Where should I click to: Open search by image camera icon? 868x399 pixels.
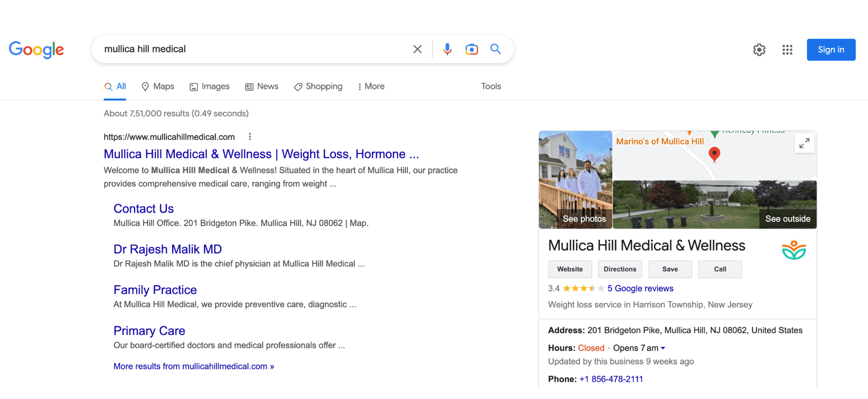(471, 49)
